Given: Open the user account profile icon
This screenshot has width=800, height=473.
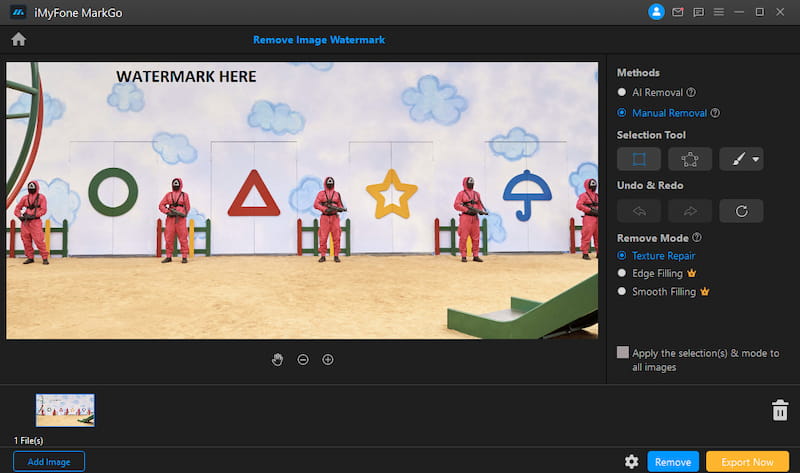Looking at the screenshot, I should tap(656, 12).
